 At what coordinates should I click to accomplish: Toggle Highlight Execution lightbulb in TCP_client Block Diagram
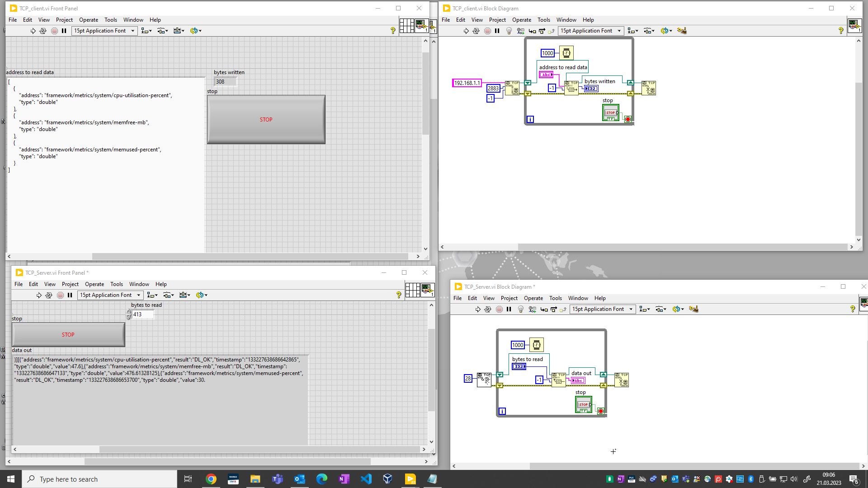[509, 31]
